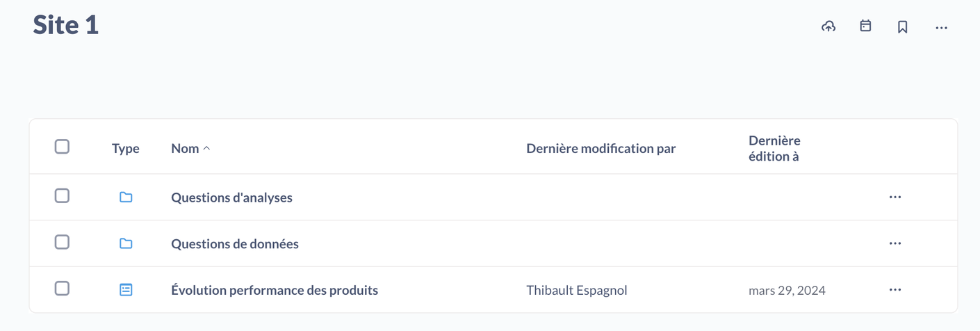
Task: Sort by the Type column header
Action: 125,148
